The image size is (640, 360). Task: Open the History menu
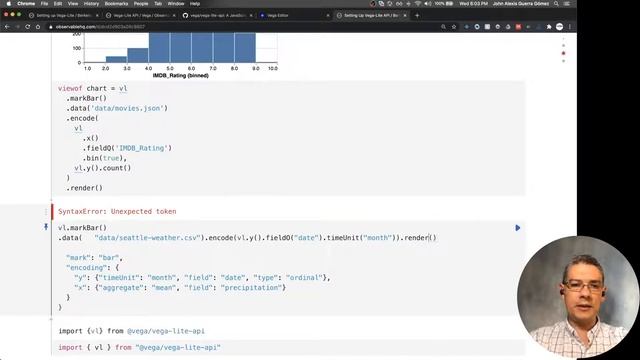[x=91, y=4]
